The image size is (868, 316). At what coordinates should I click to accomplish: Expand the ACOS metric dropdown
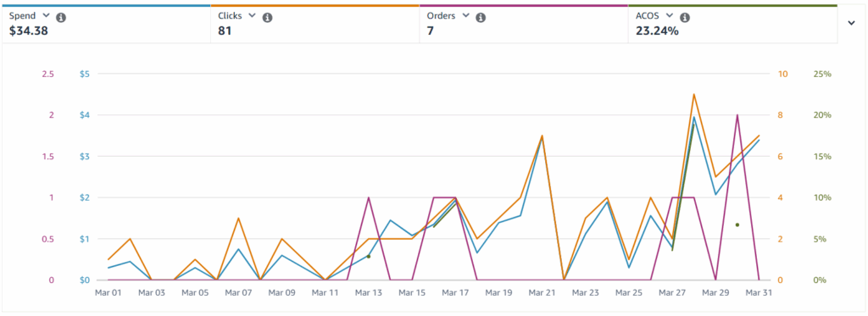tap(670, 16)
